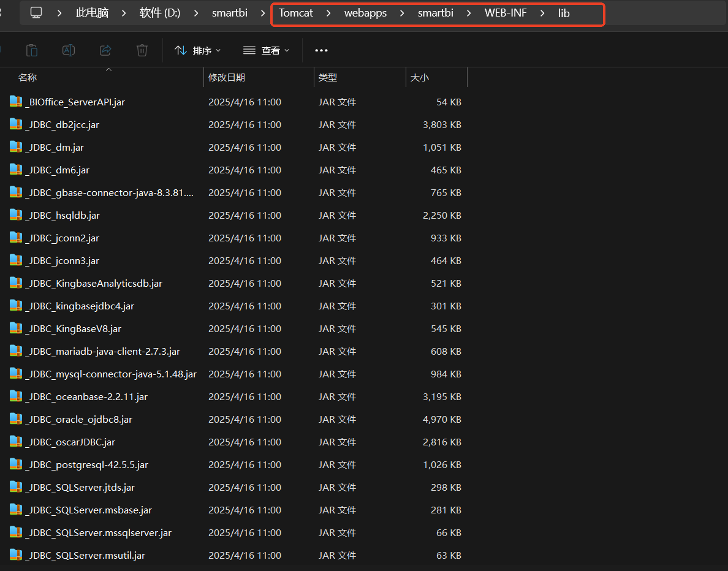
Task: Select the _JDBC_hsqldb.jar file icon
Action: 16,215
